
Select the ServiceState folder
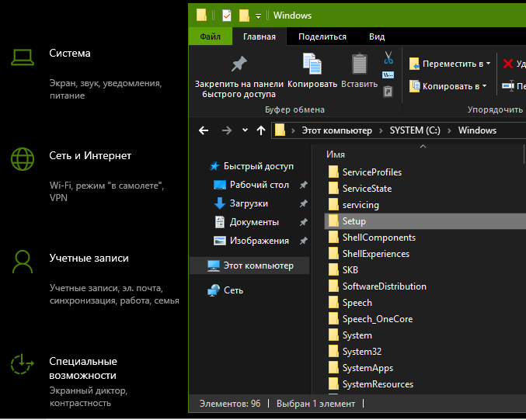click(367, 189)
